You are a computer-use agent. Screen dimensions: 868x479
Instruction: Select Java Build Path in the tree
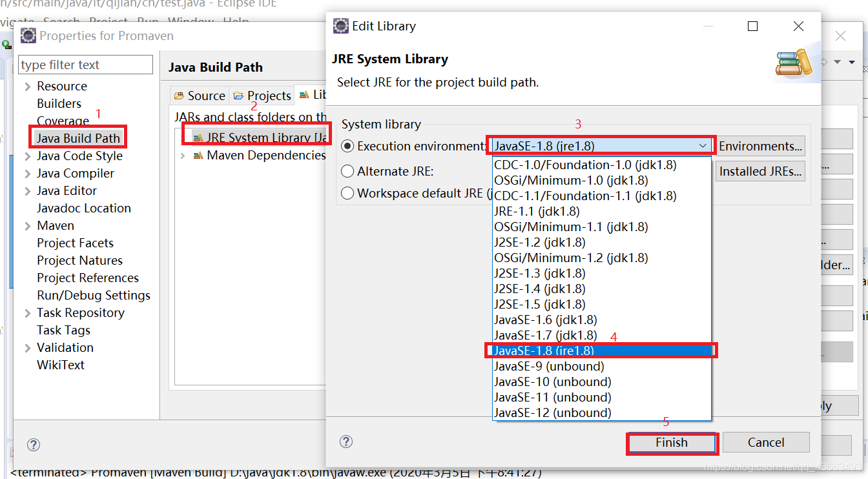coord(78,138)
